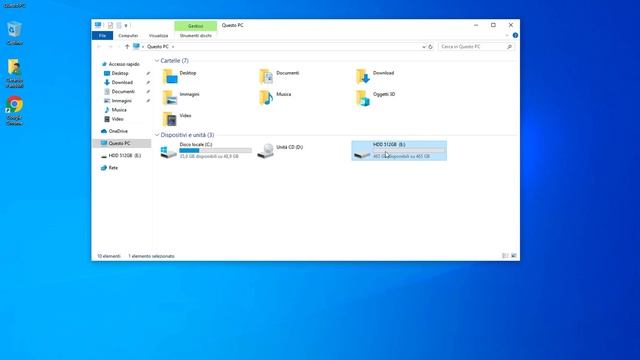Expand the ribbon with the chevron near help
Image resolution: width=640 pixels, height=360 pixels.
(507, 36)
